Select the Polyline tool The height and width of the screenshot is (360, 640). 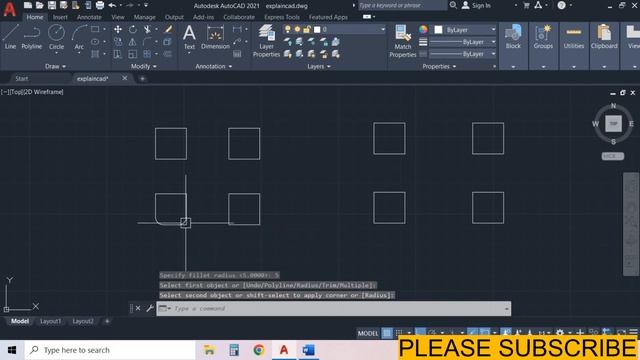coord(31,37)
